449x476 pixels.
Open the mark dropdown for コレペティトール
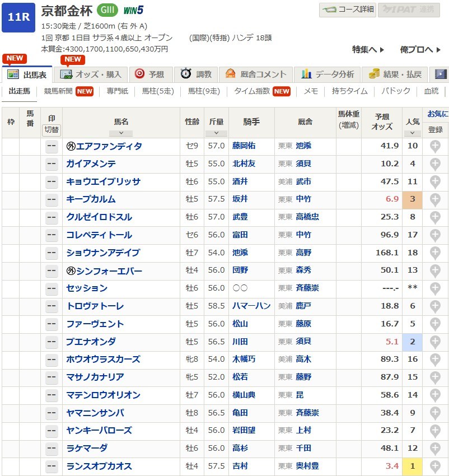point(52,235)
